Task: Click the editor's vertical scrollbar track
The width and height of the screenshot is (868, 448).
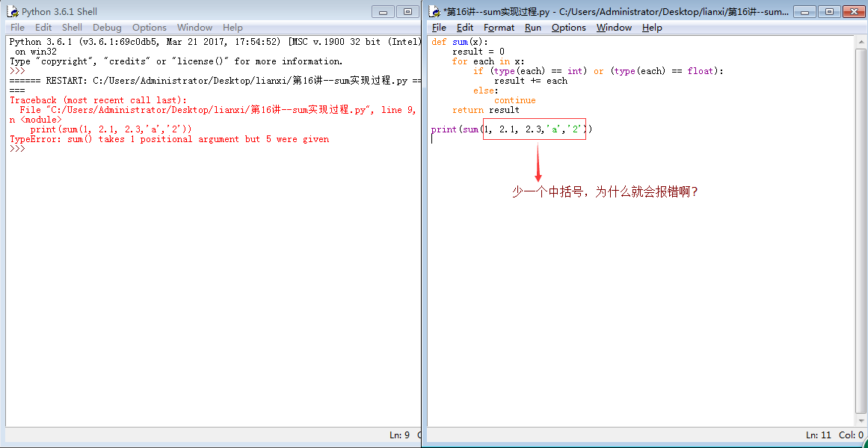Action: [x=861, y=224]
